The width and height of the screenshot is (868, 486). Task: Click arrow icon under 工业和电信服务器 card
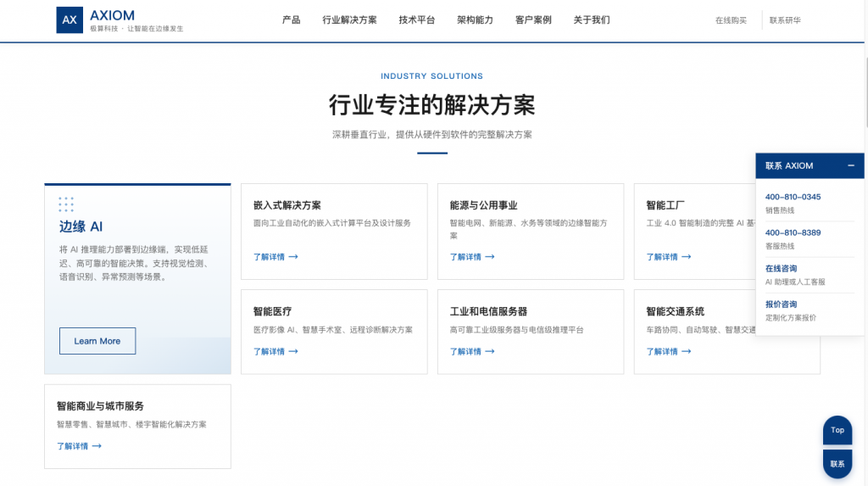(490, 351)
